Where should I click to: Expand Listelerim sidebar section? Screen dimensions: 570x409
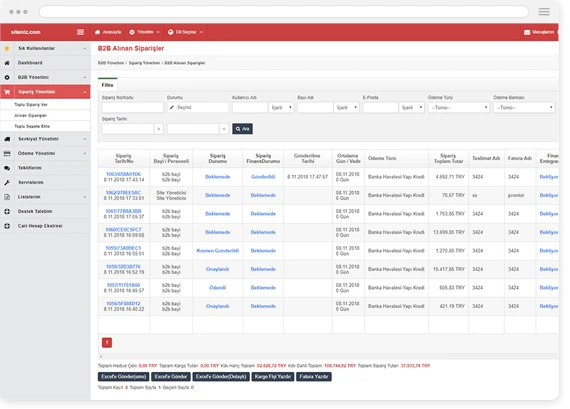pos(85,197)
